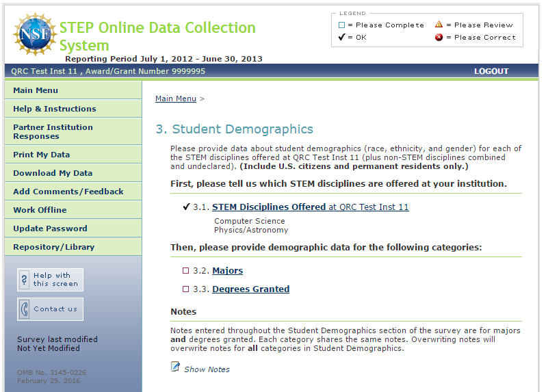Viewport: 548px width, 392px height.
Task: Click the NSF logo
Action: tap(34, 34)
